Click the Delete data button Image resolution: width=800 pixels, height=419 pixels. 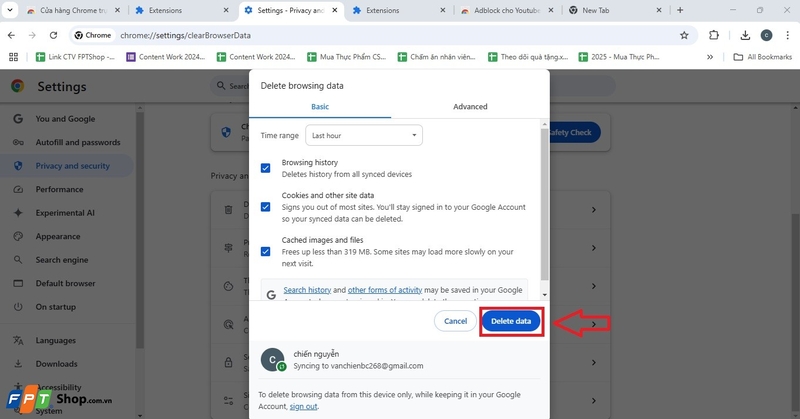[x=511, y=321]
